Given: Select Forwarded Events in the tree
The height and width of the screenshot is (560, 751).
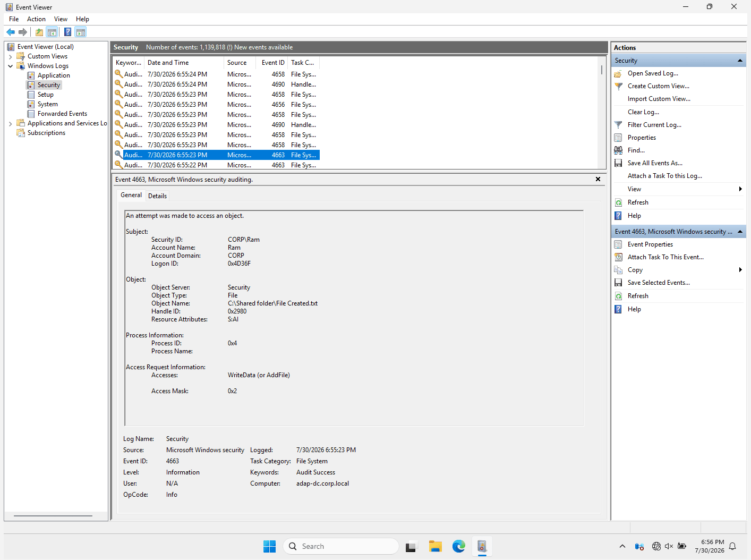Looking at the screenshot, I should (62, 114).
